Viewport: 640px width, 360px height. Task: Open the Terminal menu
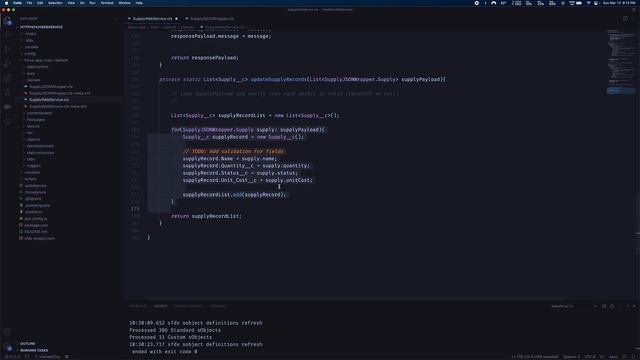[x=107, y=3]
